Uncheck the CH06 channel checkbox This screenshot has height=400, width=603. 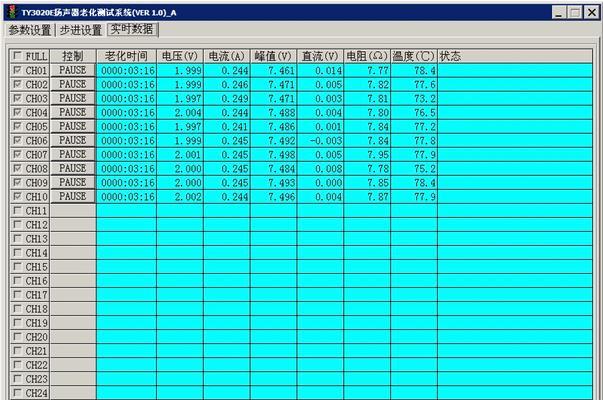[17, 140]
